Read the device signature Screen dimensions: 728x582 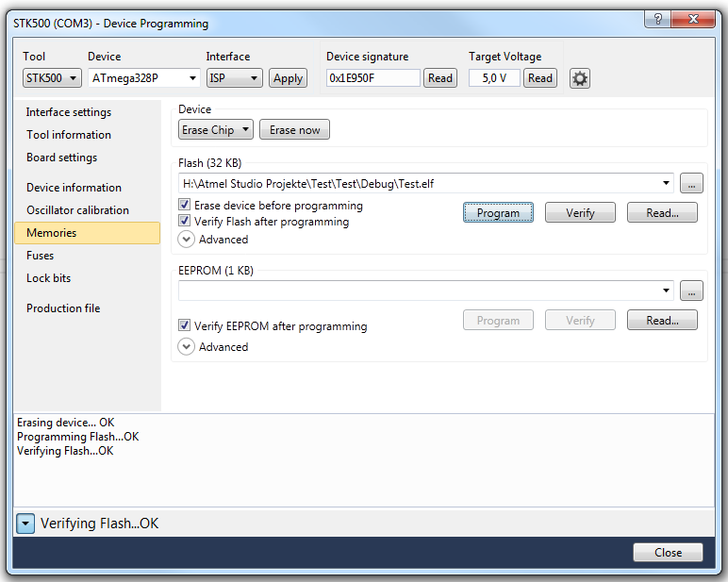pyautogui.click(x=439, y=78)
